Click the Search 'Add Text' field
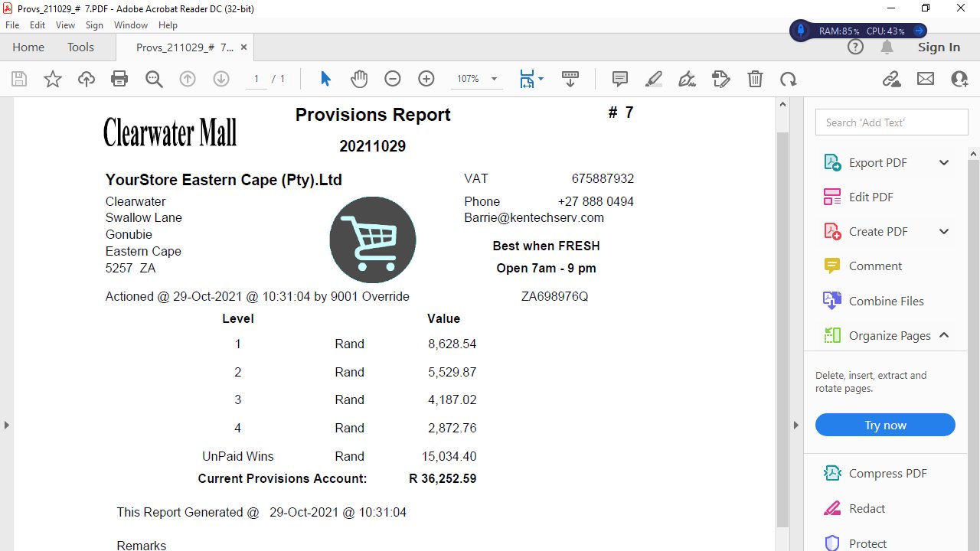The width and height of the screenshot is (980, 551). (x=892, y=122)
